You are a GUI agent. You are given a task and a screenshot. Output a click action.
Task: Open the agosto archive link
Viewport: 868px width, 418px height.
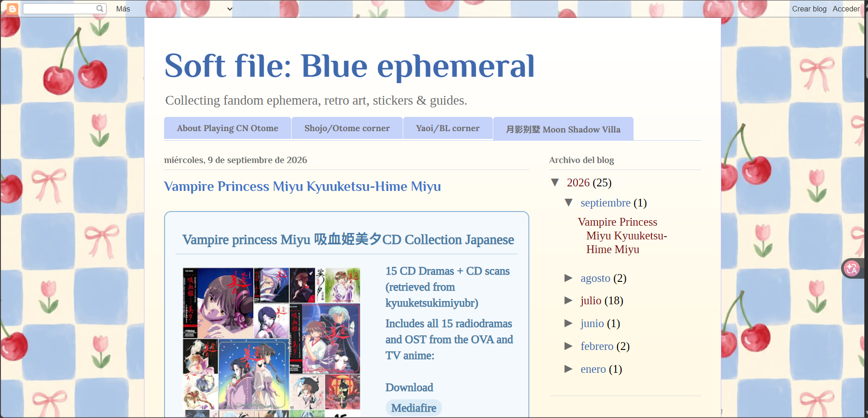596,278
